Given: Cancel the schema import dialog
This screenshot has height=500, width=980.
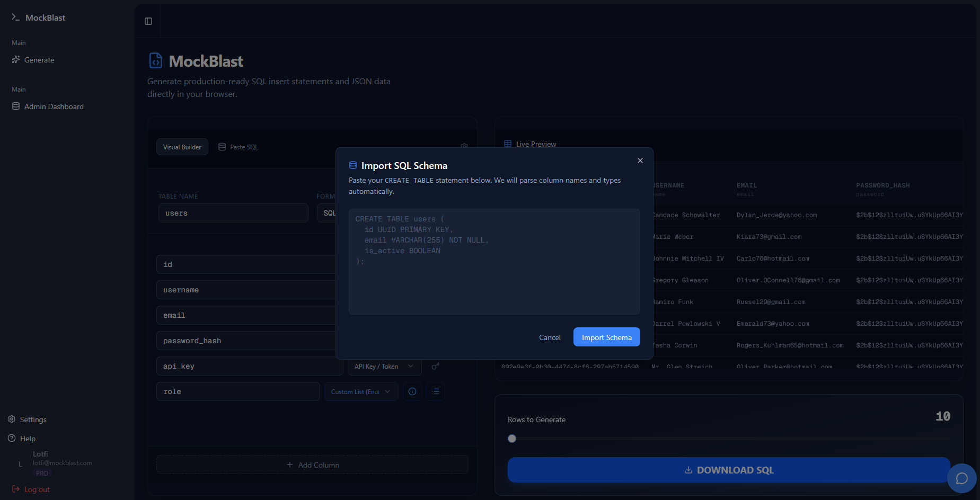Looking at the screenshot, I should pos(550,337).
